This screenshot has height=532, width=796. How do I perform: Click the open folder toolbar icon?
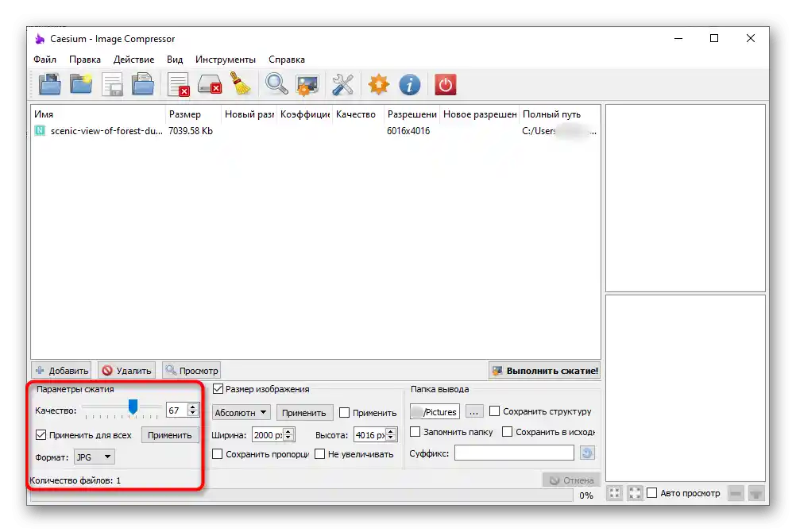(81, 84)
